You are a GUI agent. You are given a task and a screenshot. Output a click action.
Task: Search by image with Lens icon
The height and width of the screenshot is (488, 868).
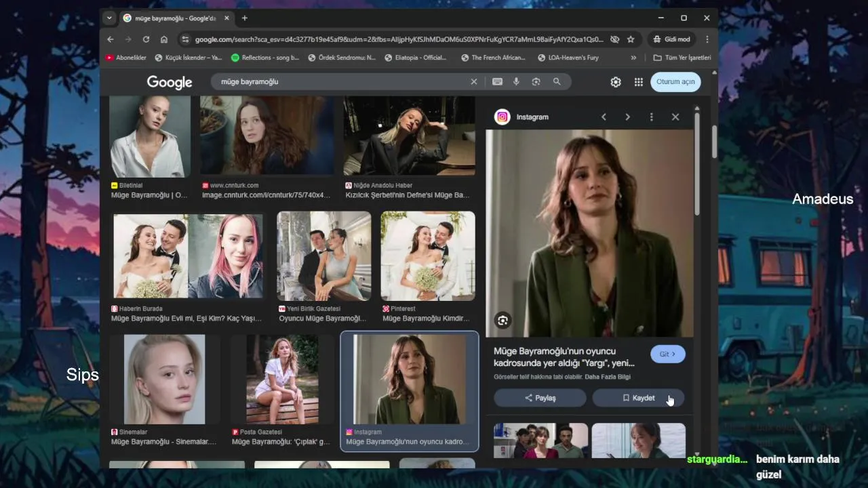[536, 81]
